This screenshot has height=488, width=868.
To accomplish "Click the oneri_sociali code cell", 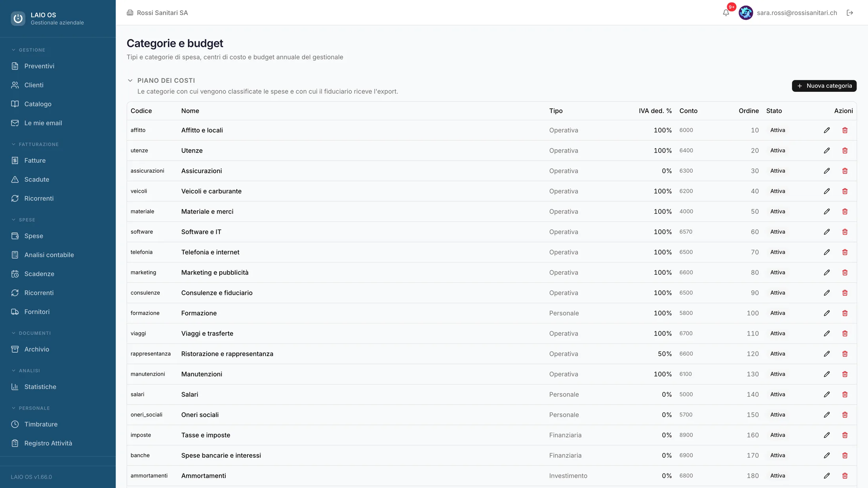I will coord(146,415).
